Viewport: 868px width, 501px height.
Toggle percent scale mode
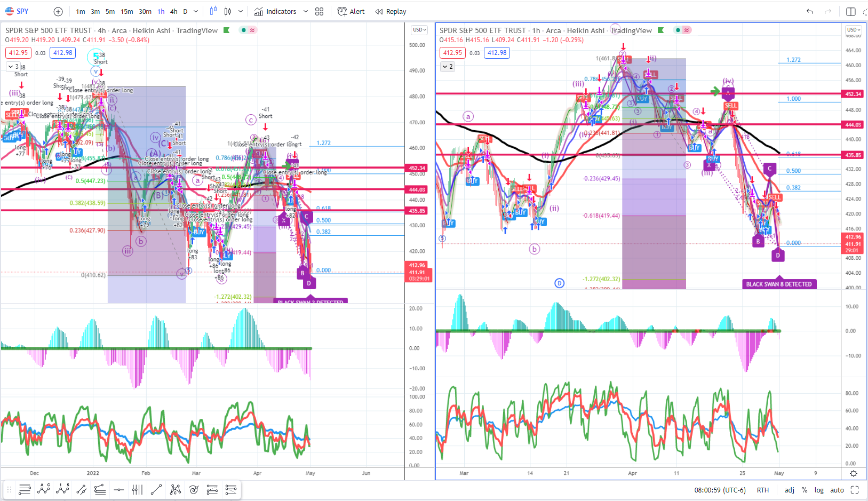point(804,490)
